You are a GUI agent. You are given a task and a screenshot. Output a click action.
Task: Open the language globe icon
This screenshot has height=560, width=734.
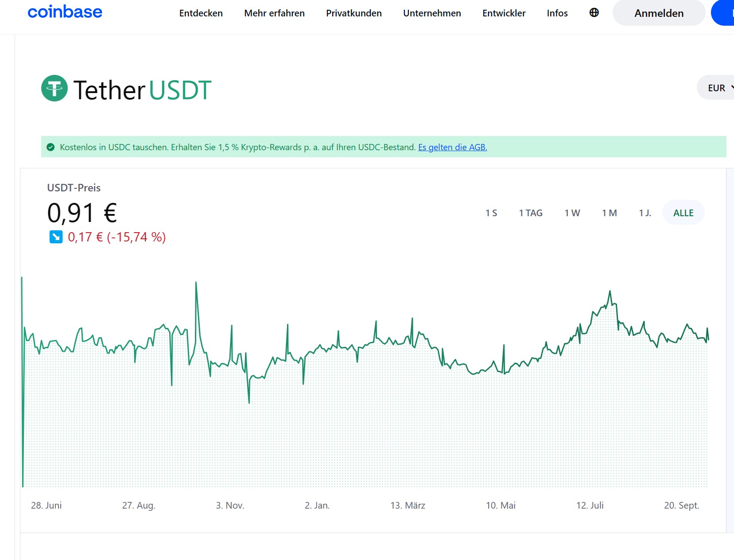click(x=594, y=13)
